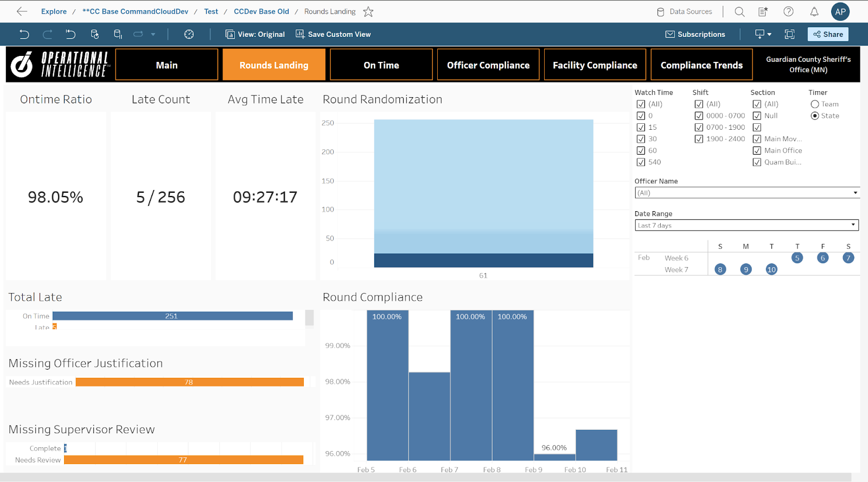Viewport: 868px width, 482px height.
Task: Toggle Shift 0700 - 1900 checkbox
Action: point(699,127)
